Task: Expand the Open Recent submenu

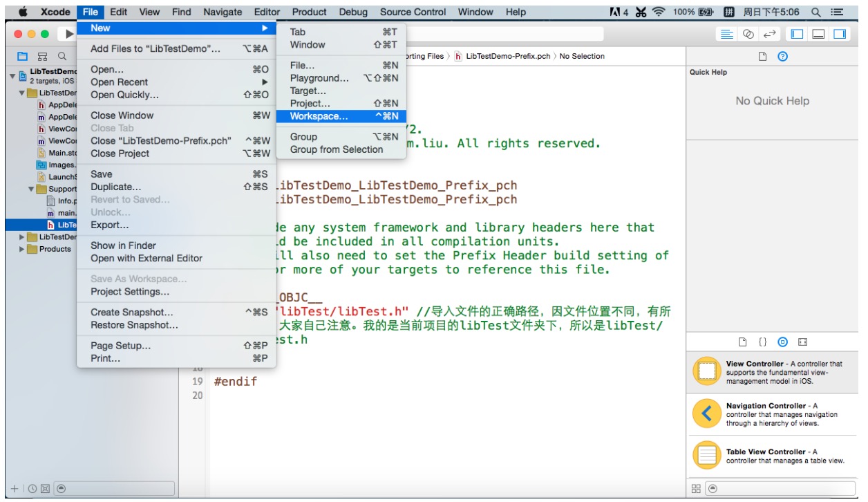Action: [x=176, y=82]
